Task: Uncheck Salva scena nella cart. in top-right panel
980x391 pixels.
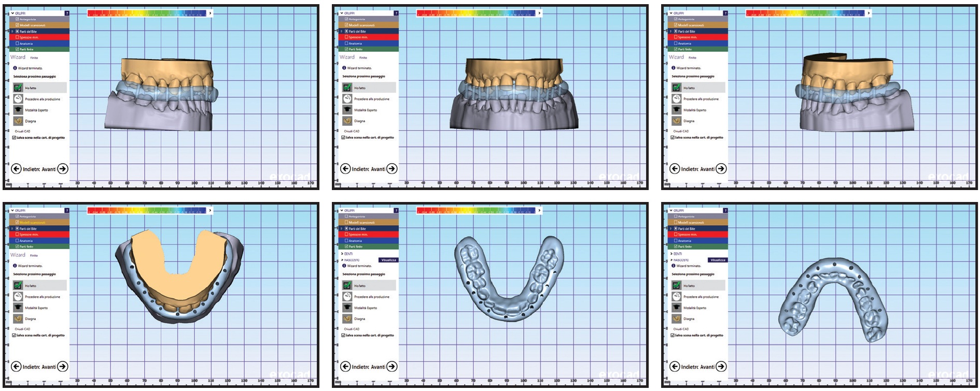Action: point(673,138)
